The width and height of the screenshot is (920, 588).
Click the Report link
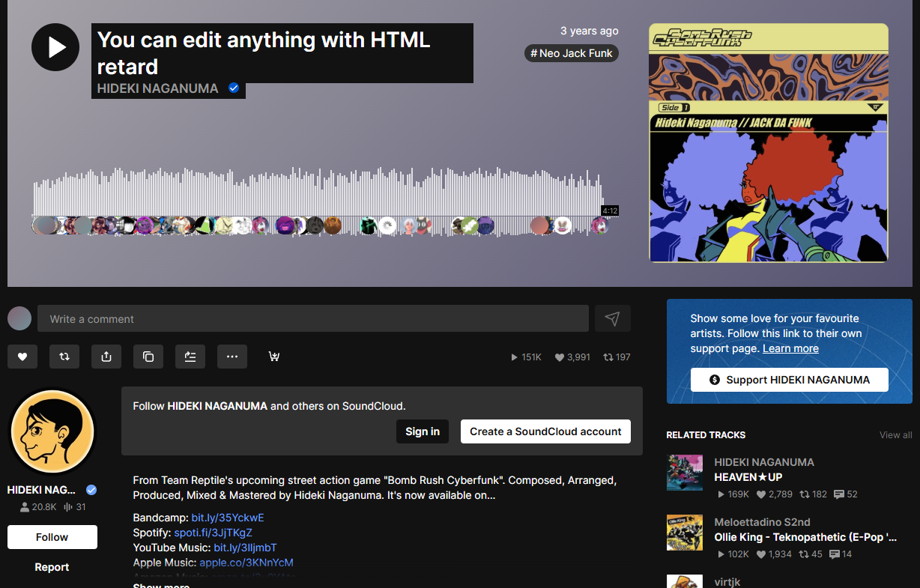point(52,567)
